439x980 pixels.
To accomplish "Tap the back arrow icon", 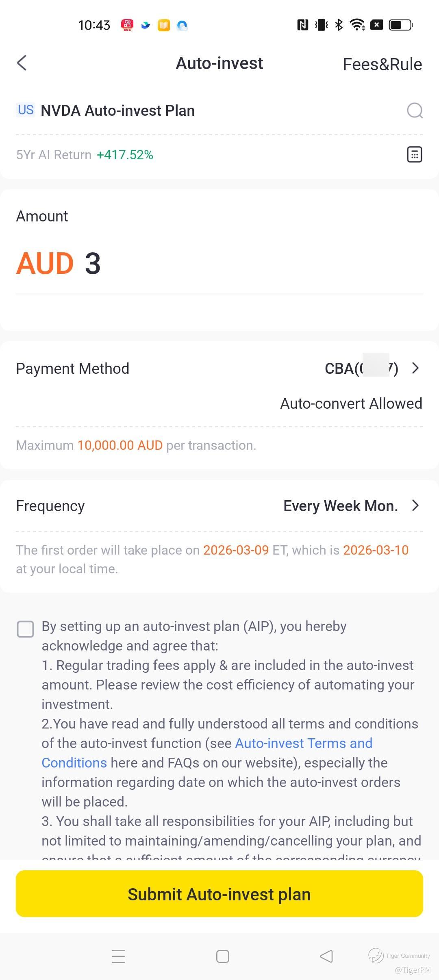I will (x=22, y=63).
